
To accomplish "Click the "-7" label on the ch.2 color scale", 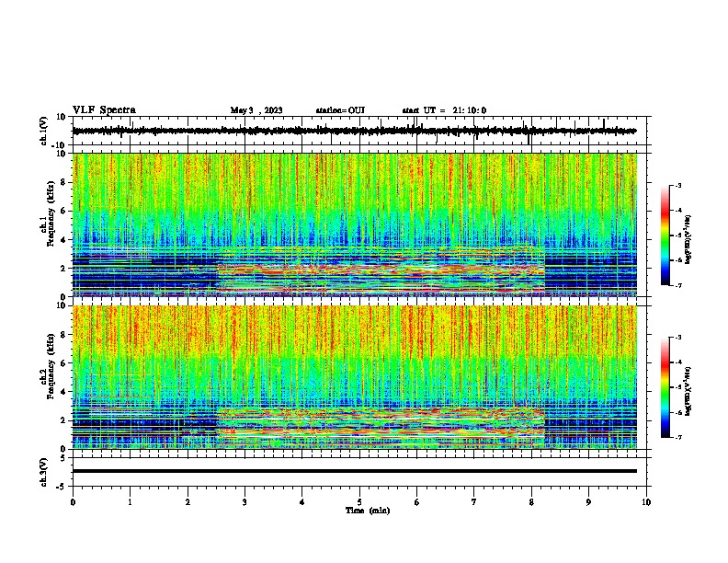I will pos(677,437).
